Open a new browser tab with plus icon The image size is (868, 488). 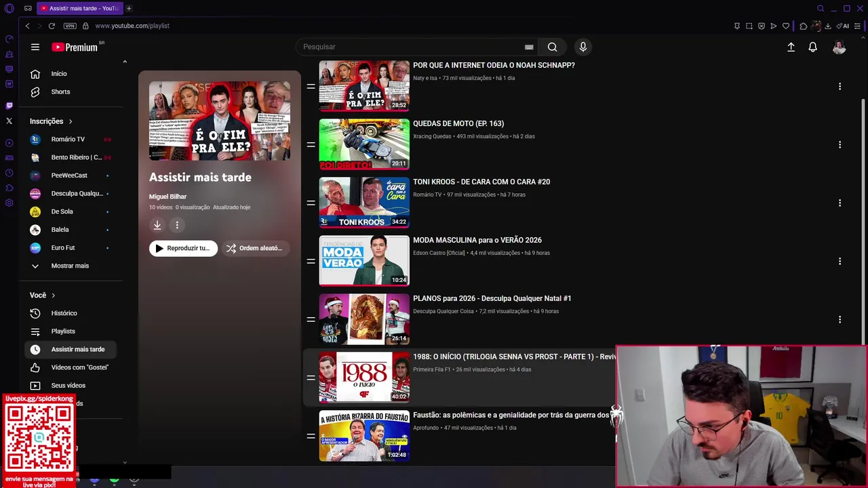click(129, 8)
